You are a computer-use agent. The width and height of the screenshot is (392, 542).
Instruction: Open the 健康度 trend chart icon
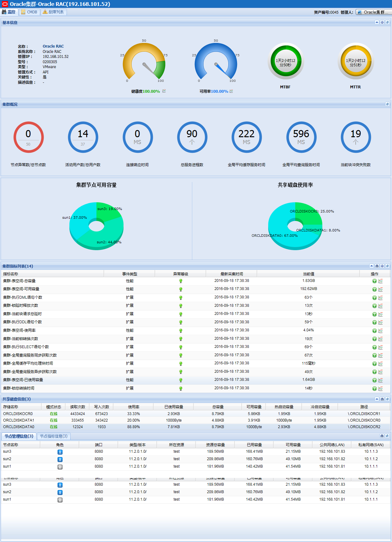(164, 91)
